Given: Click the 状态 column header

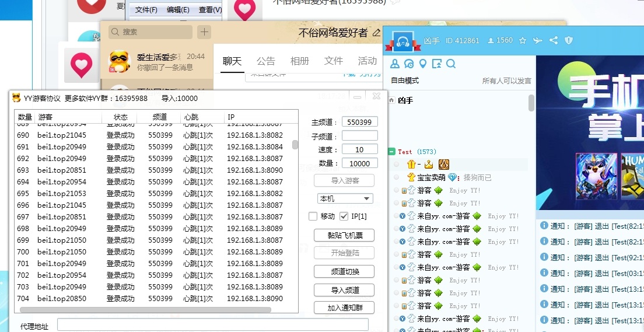Looking at the screenshot, I should [x=120, y=117].
